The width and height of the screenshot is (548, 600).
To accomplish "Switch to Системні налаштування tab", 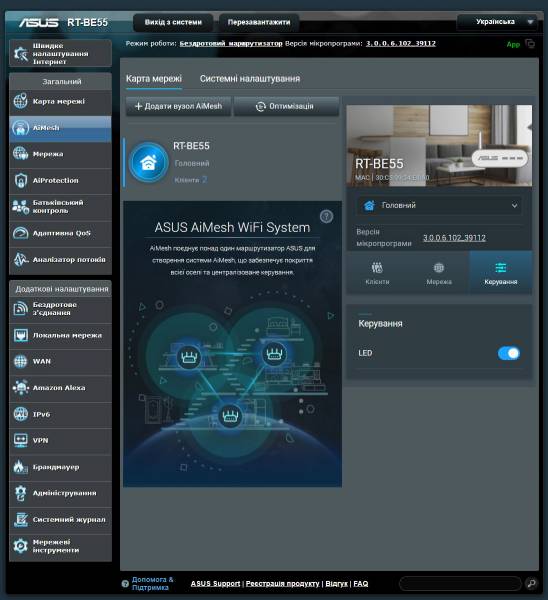I will pyautogui.click(x=250, y=79).
